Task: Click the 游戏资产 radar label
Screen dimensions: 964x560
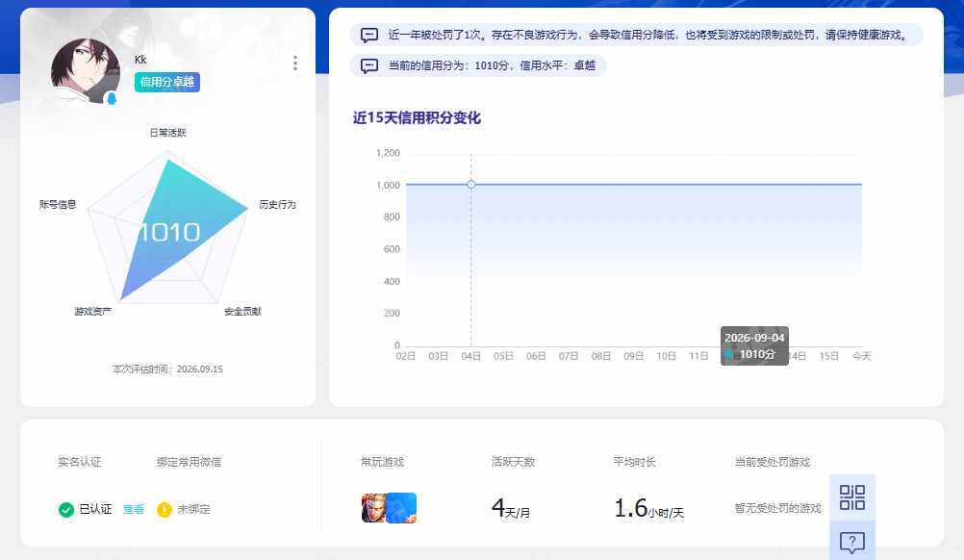Action: [x=92, y=312]
